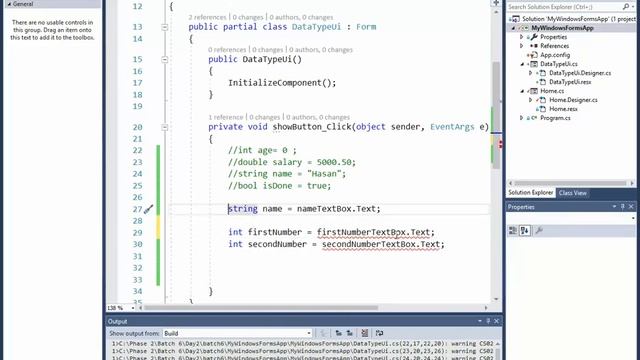Viewport: 640px width, 360px height.
Task: Click Find Message in Code icon in Output
Action: tap(324, 333)
